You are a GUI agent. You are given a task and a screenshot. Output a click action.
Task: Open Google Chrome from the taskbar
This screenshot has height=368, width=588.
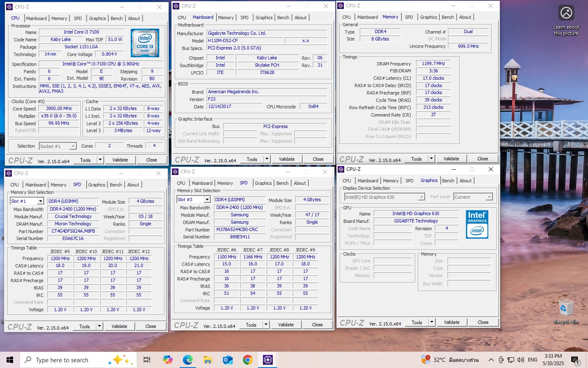pyautogui.click(x=247, y=360)
